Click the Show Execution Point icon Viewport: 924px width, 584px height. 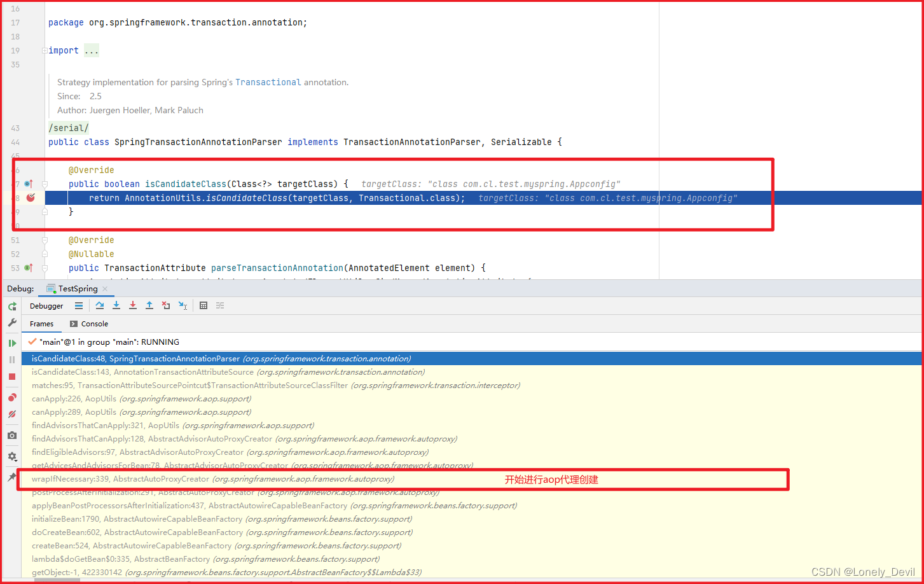click(79, 306)
